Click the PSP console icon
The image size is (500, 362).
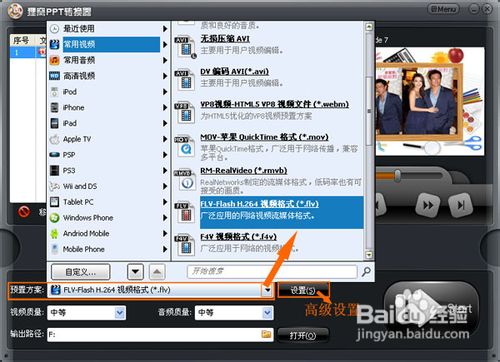(x=54, y=155)
